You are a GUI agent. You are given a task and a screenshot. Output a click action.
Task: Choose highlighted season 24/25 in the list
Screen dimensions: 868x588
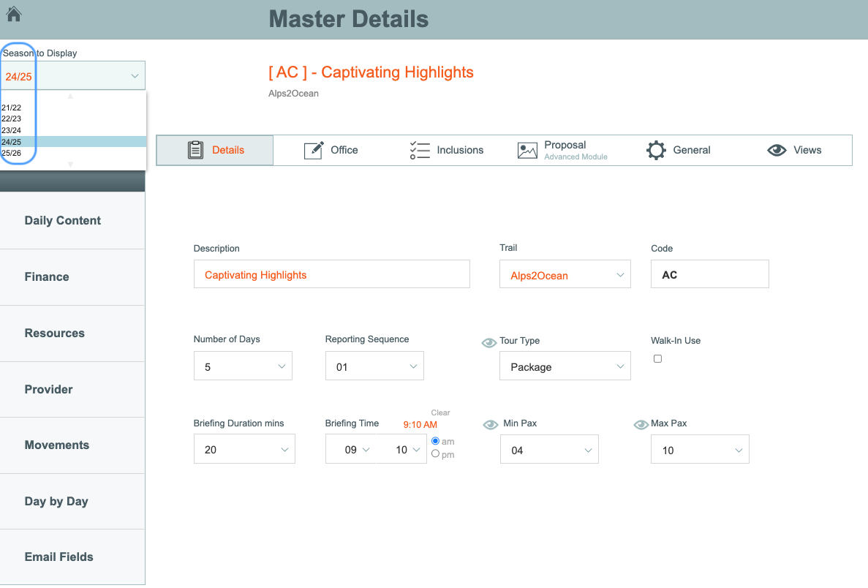(x=72, y=142)
